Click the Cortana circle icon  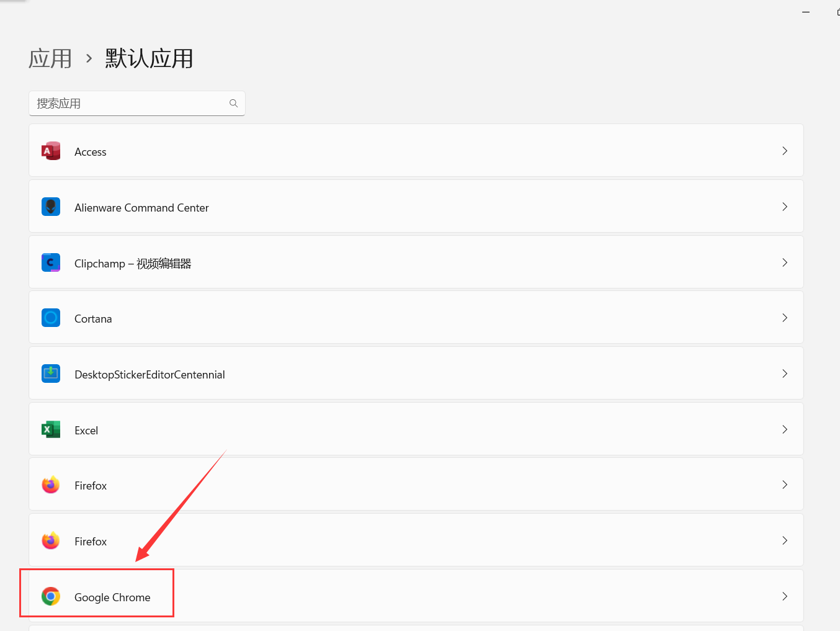click(x=51, y=318)
